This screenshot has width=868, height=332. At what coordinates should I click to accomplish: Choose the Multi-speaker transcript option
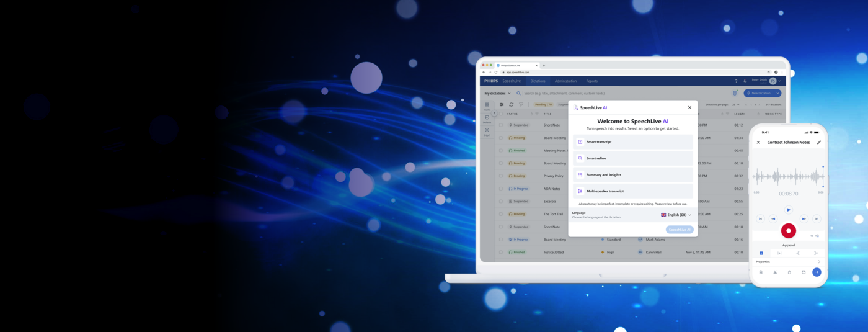point(632,191)
